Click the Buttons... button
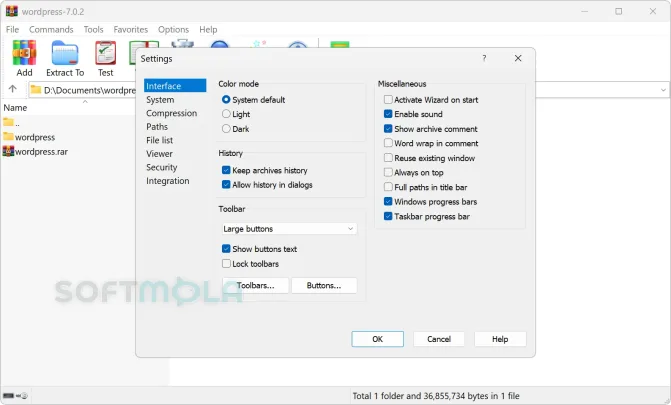671x405 pixels. pyautogui.click(x=324, y=285)
